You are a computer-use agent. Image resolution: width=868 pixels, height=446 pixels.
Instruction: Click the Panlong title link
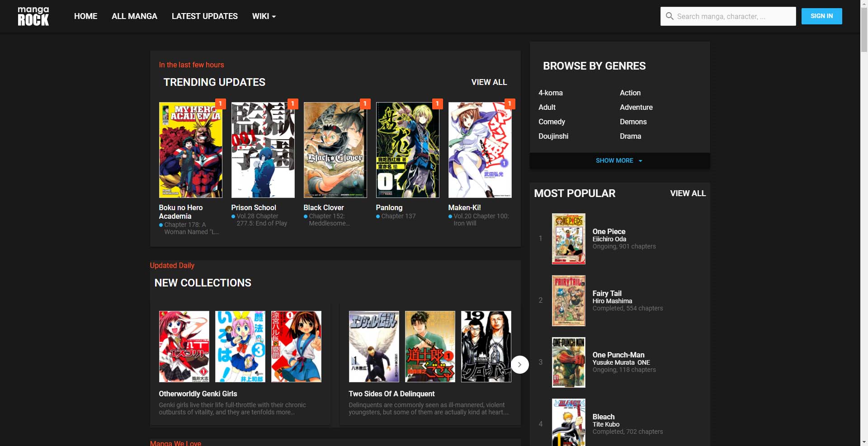click(x=389, y=207)
